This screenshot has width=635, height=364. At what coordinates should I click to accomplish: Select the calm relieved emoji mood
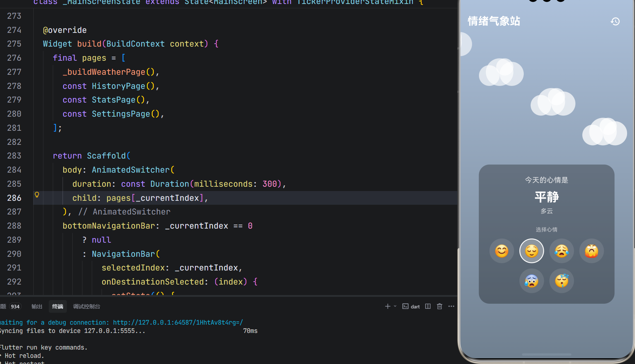(x=532, y=251)
